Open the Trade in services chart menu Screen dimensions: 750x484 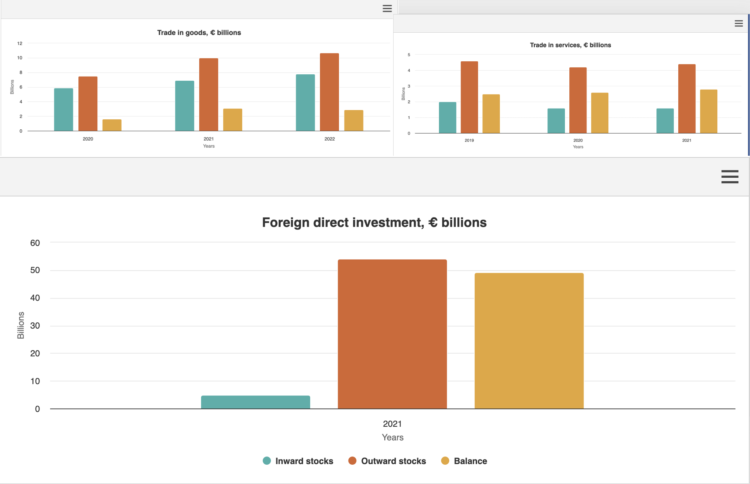738,24
